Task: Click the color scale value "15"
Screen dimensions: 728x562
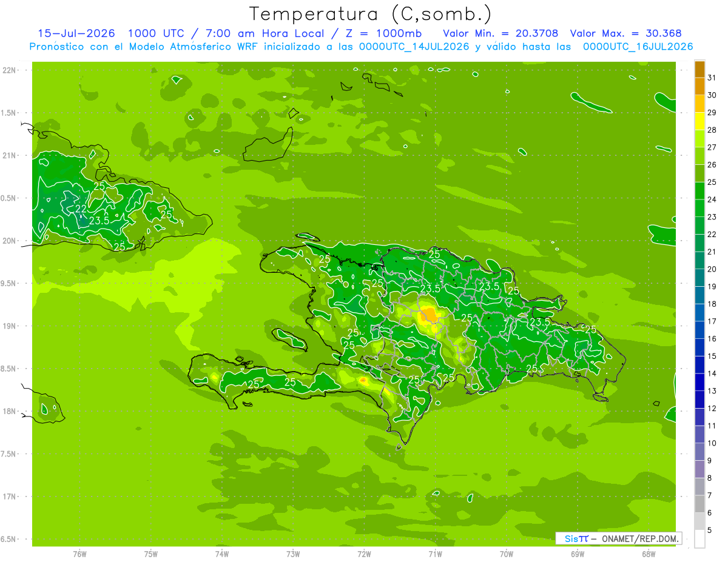Action: (x=712, y=356)
